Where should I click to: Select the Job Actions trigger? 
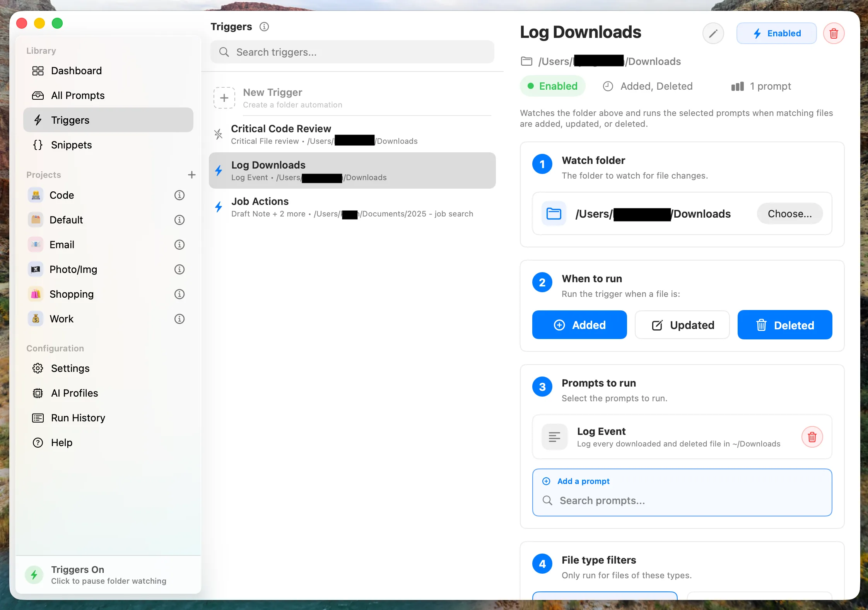point(352,207)
